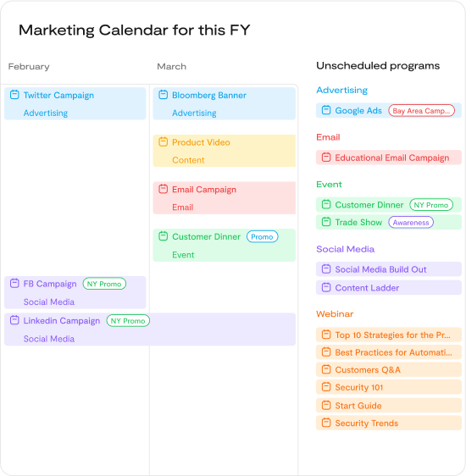Click the Webinar category heading

click(335, 314)
